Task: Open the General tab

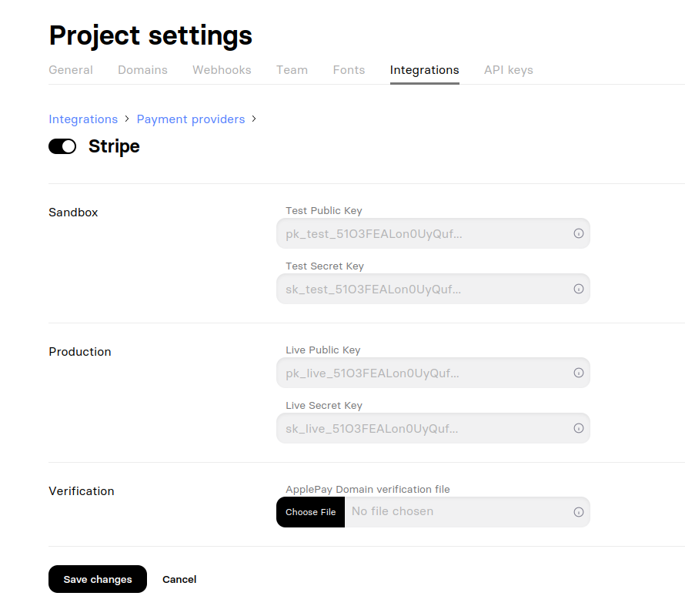Action: (71, 70)
